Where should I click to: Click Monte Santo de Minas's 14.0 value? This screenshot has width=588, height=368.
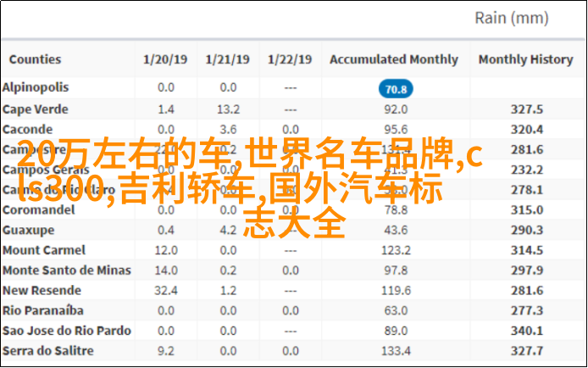pos(166,270)
